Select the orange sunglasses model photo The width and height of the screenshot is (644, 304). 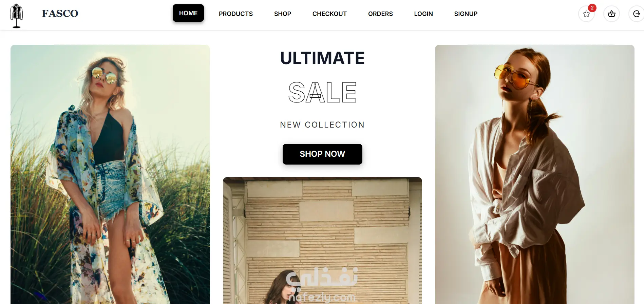(535, 174)
